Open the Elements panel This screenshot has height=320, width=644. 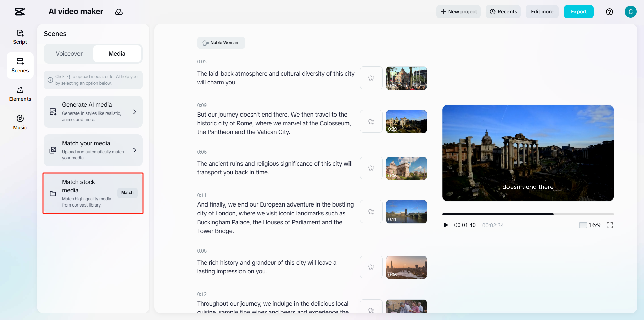[x=20, y=94]
